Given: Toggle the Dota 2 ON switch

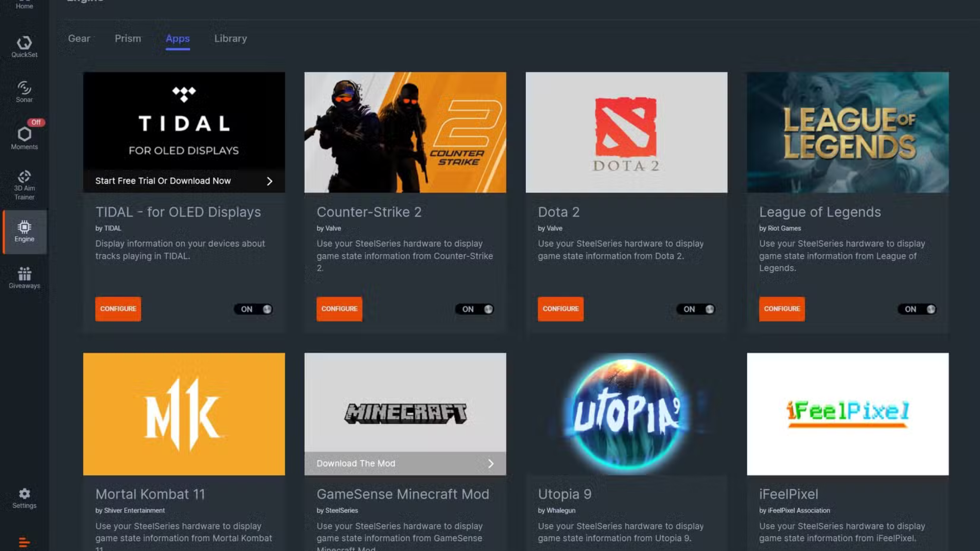Looking at the screenshot, I should coord(696,309).
